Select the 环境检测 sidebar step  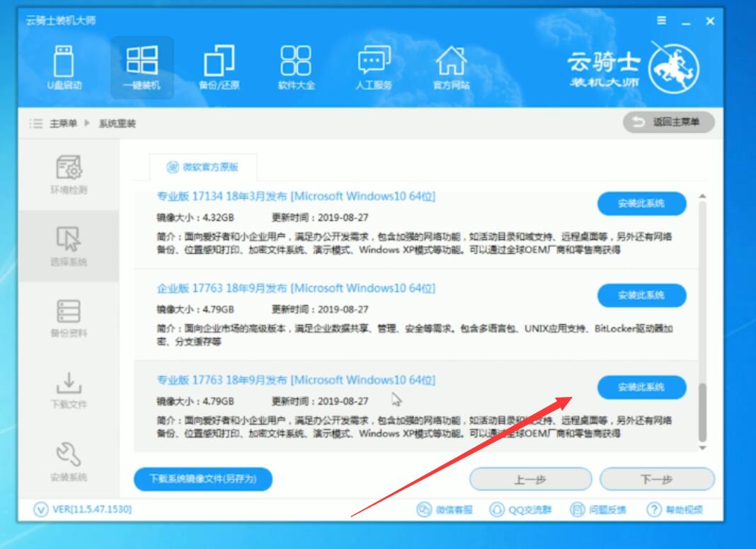69,175
